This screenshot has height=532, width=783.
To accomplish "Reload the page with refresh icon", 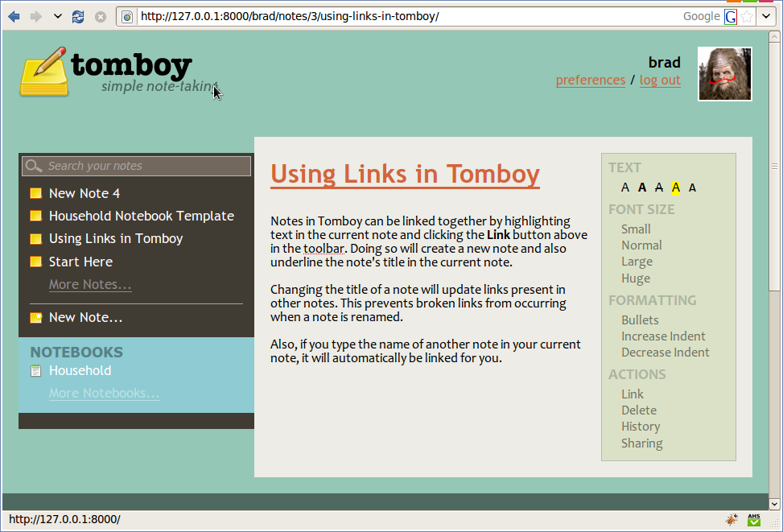I will tap(78, 16).
